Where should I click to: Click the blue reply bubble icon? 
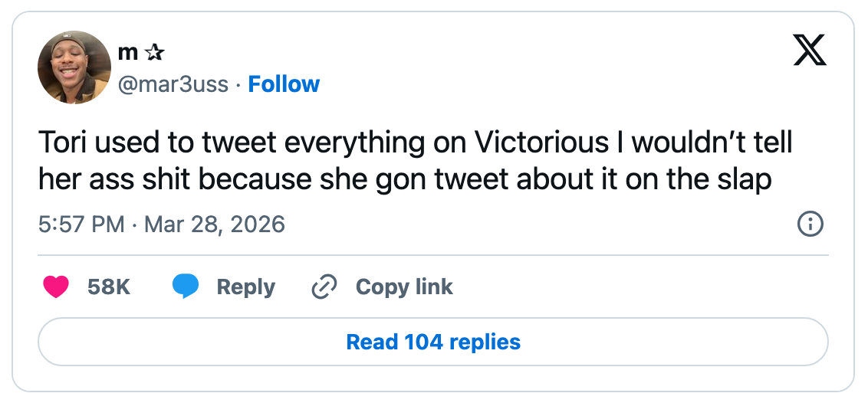(186, 287)
